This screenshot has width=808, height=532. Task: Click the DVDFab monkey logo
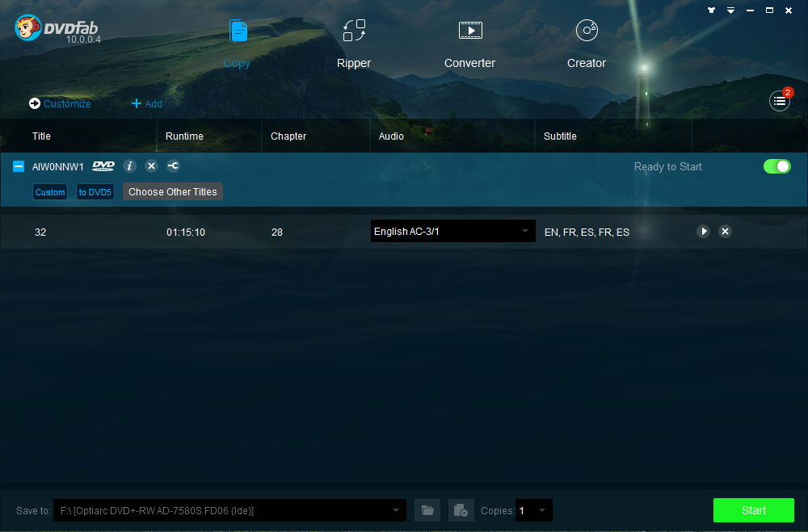28,27
